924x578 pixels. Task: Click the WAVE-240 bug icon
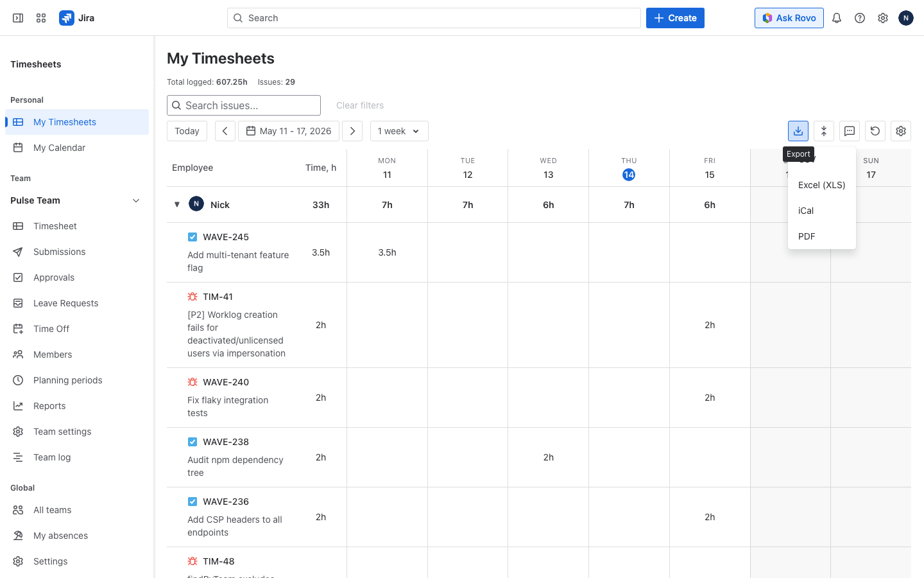(x=193, y=382)
